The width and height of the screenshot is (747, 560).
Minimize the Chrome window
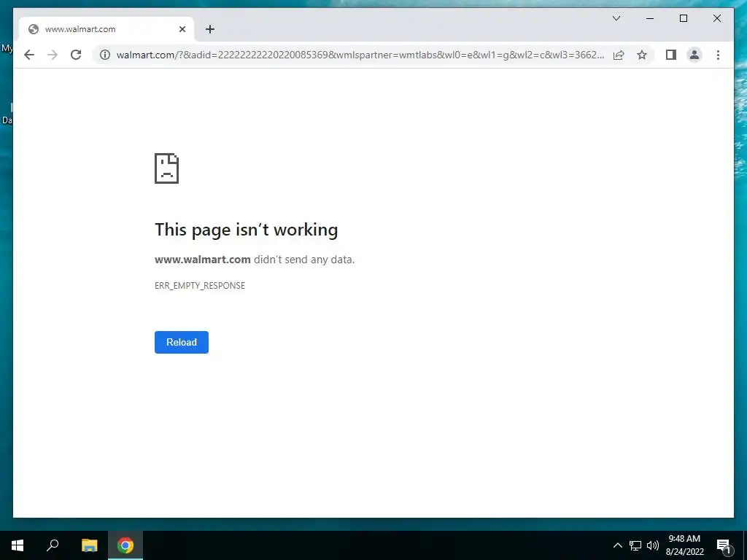pos(650,18)
